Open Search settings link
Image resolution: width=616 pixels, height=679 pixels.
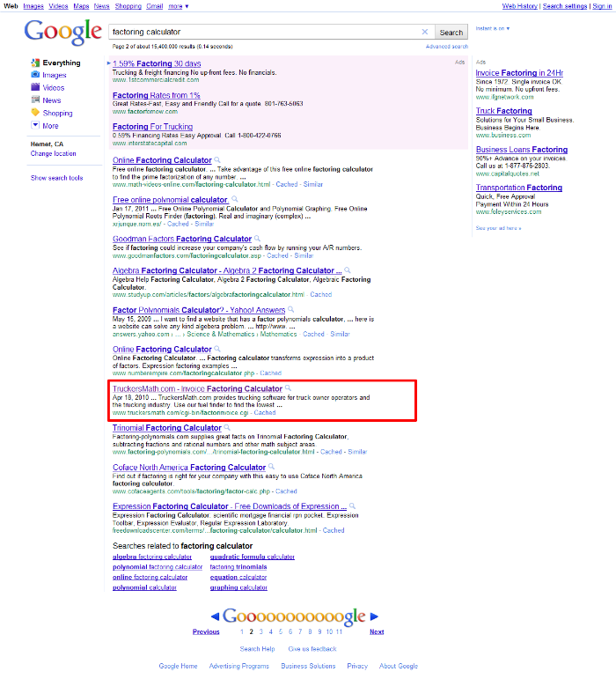(x=565, y=6)
